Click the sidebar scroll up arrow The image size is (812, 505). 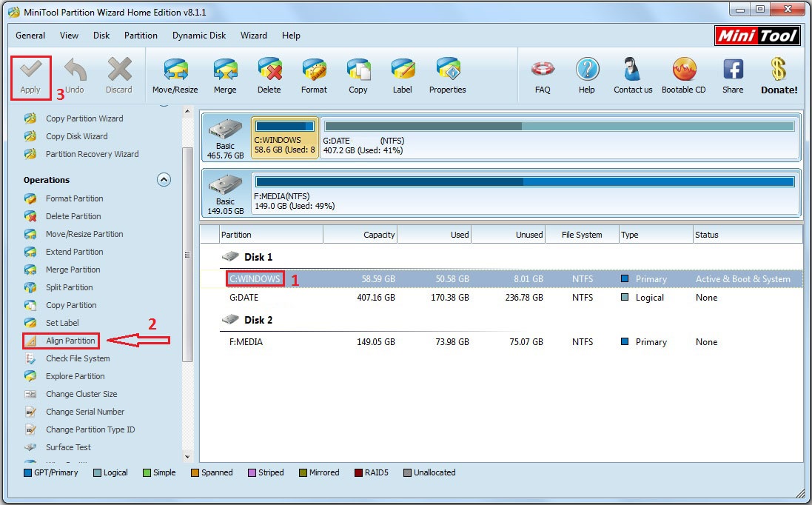coord(187,111)
